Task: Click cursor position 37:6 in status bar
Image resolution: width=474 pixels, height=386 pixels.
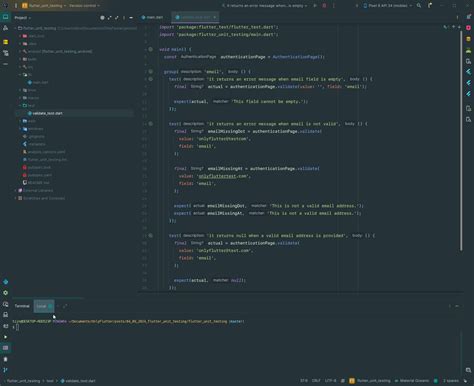Action: [304, 381]
